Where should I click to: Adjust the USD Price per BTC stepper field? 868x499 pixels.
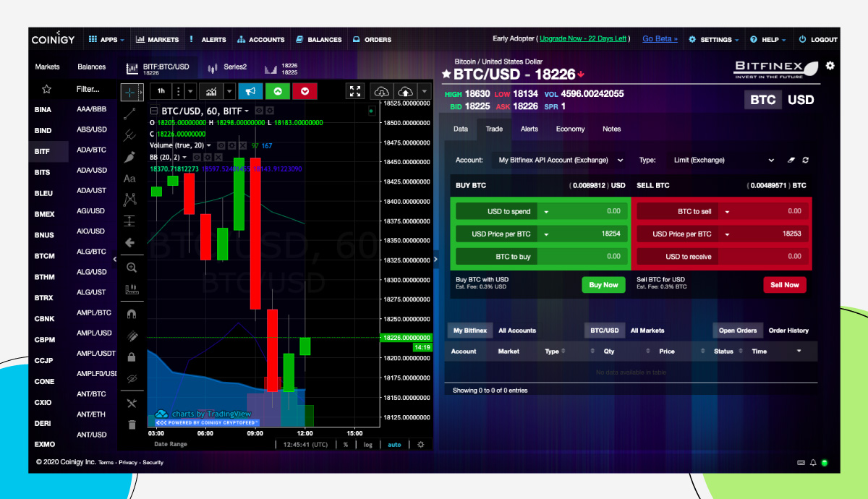click(x=548, y=234)
